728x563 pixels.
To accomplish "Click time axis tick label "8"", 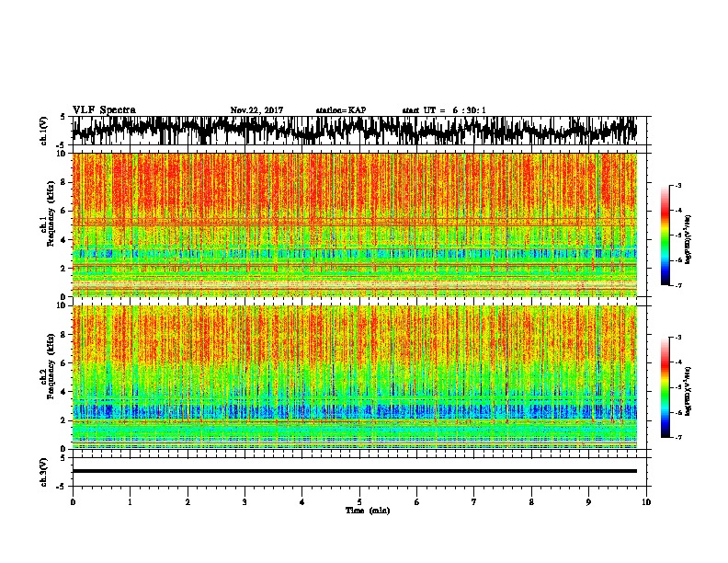I will point(531,502).
